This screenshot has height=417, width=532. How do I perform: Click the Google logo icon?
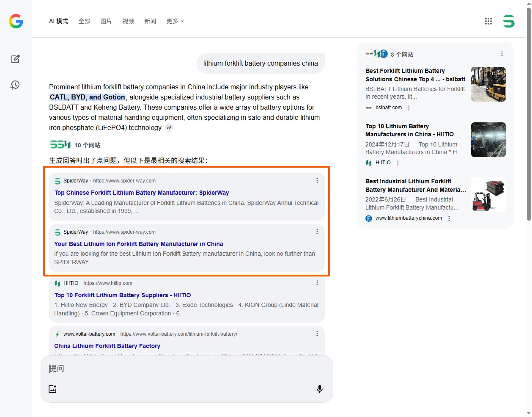point(16,21)
